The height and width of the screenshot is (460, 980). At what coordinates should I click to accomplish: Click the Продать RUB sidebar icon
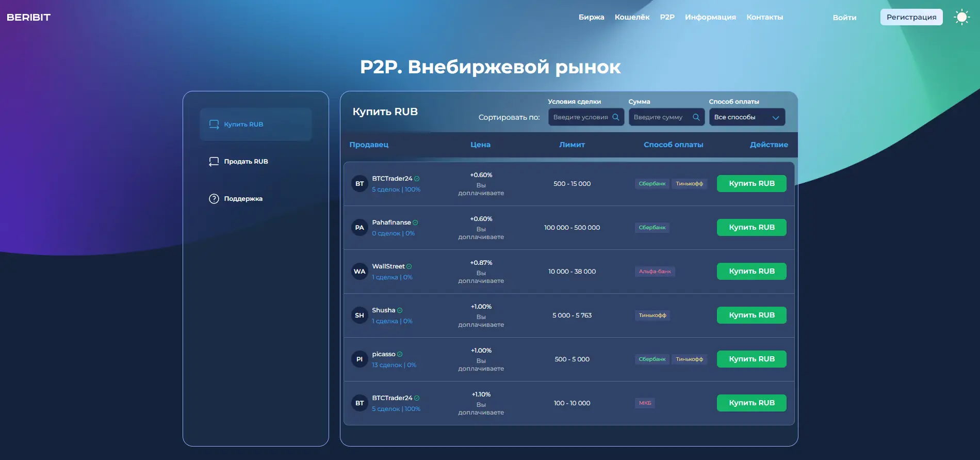[214, 162]
